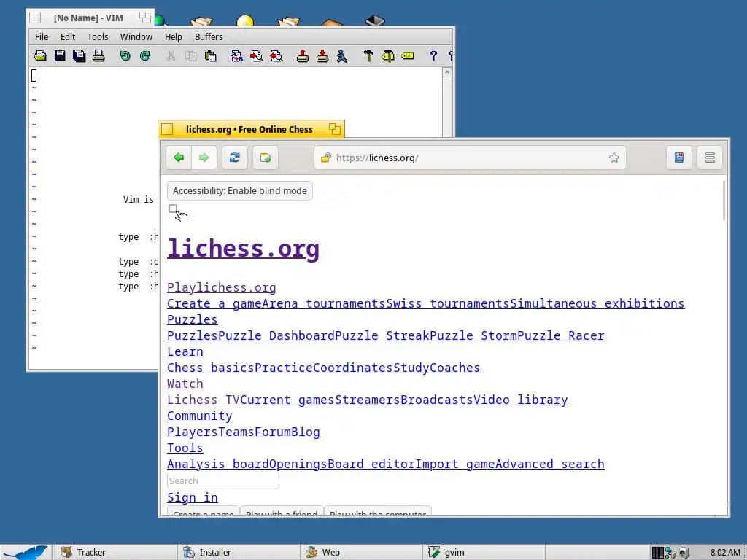Open the Chess basics link
This screenshot has width=747, height=560.
tap(211, 367)
